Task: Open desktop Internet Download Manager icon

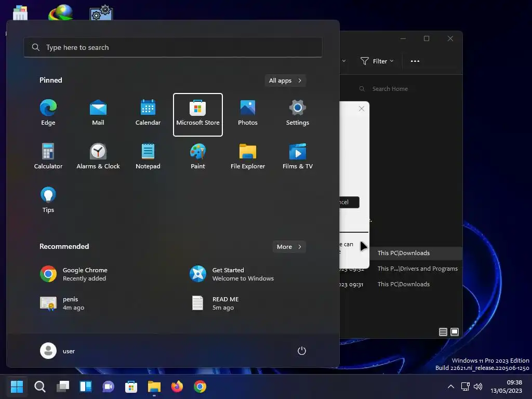Action: (61, 12)
